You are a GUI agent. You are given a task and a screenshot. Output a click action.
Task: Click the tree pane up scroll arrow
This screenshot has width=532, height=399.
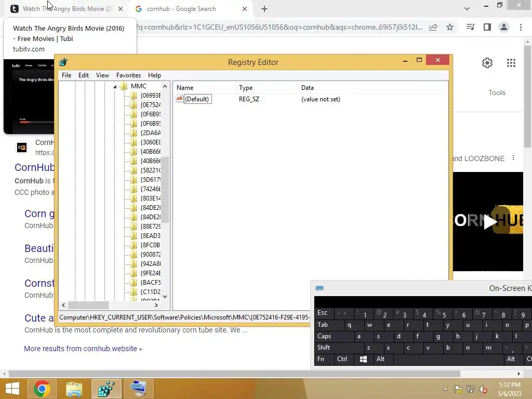click(x=165, y=86)
